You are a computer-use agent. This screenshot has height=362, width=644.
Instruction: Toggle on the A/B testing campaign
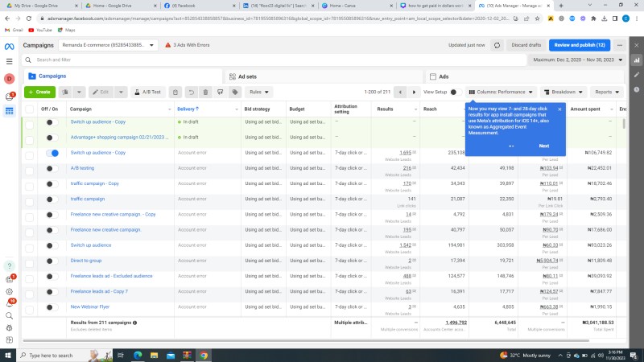pyautogui.click(x=52, y=169)
